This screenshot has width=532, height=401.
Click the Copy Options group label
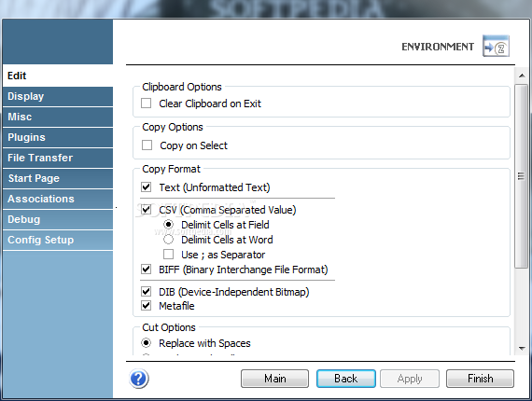pyautogui.click(x=173, y=127)
